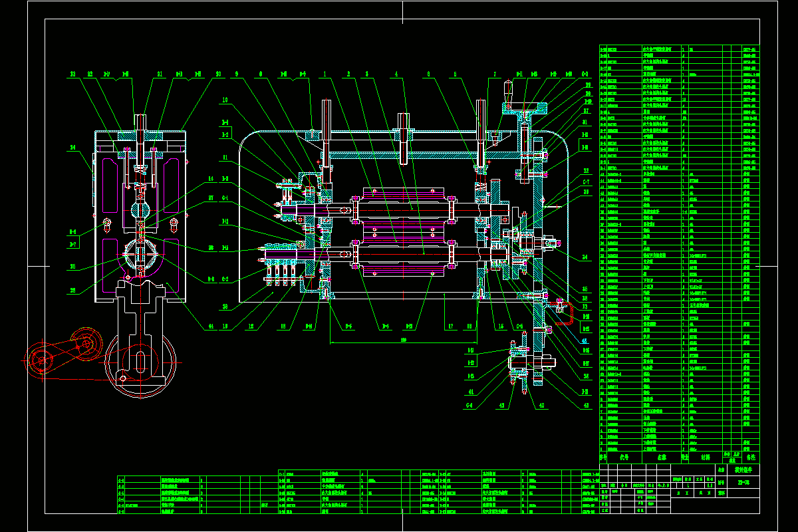Click part callout number 22
The width and height of the screenshot is (798, 532).
(89, 75)
